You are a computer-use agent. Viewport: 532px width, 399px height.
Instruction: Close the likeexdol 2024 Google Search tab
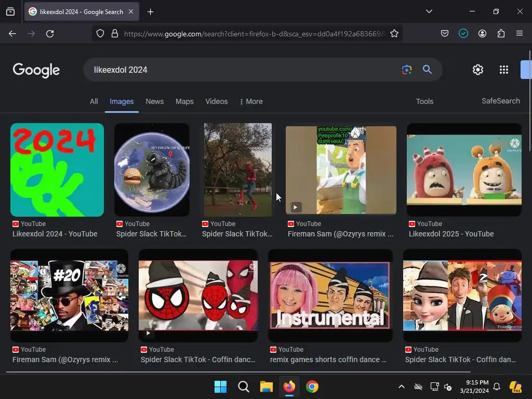131,11
